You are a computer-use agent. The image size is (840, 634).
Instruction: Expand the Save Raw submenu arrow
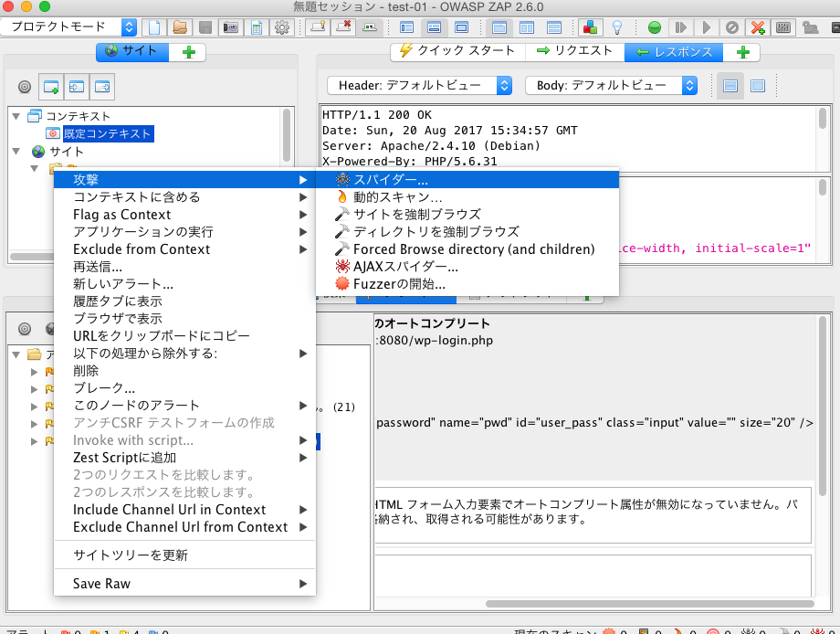coord(303,584)
